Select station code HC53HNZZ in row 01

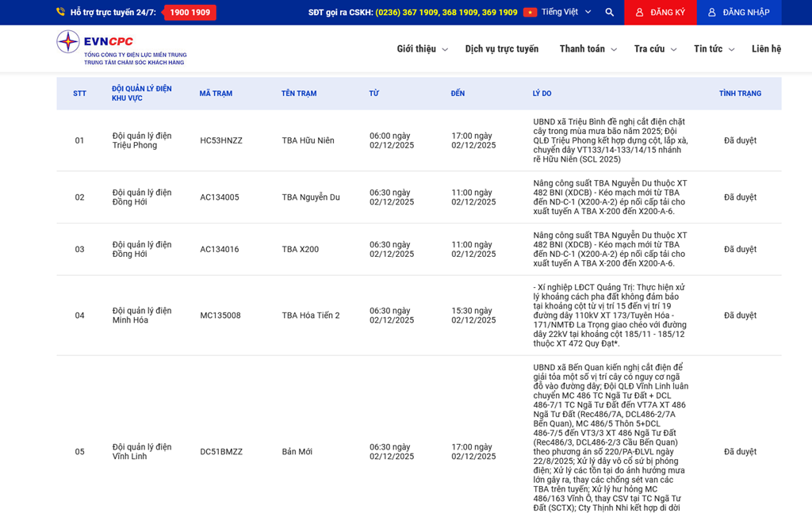tap(221, 140)
